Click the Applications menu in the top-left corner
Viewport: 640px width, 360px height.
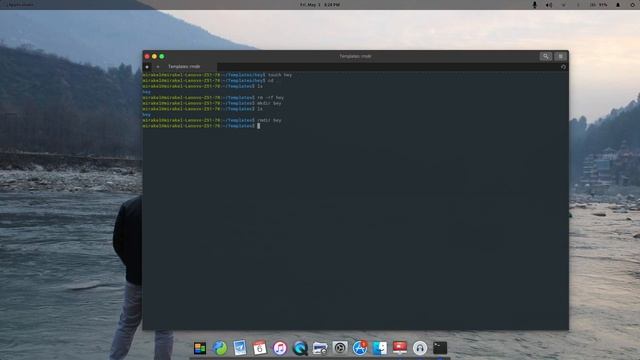click(x=20, y=5)
